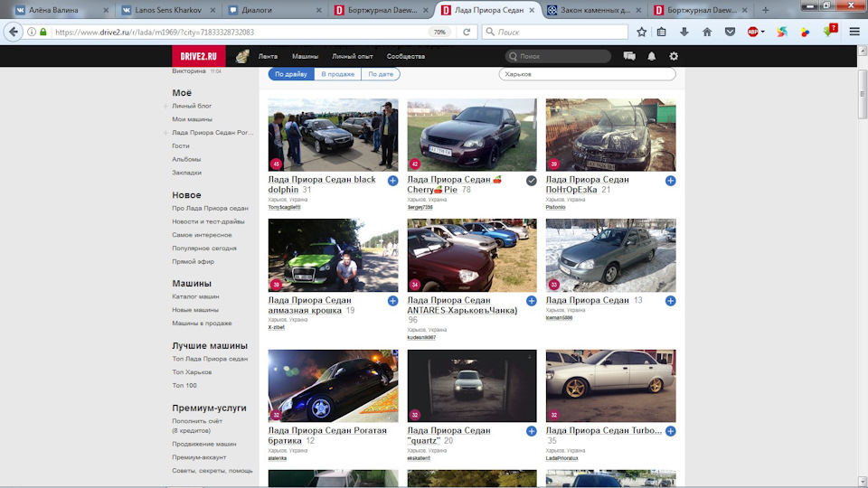Go to the browser home page icon
Screen dimensions: 868x488
click(707, 33)
